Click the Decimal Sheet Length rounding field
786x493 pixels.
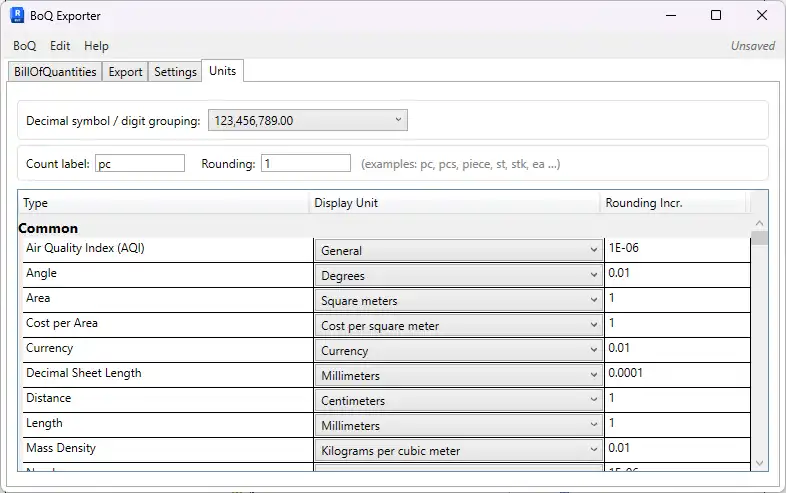click(676, 374)
